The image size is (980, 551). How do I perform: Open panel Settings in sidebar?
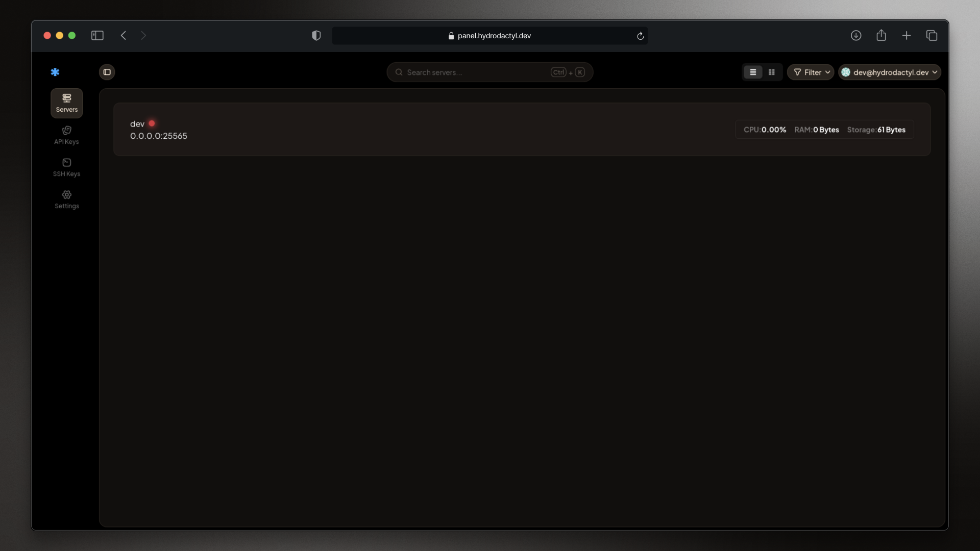(67, 199)
